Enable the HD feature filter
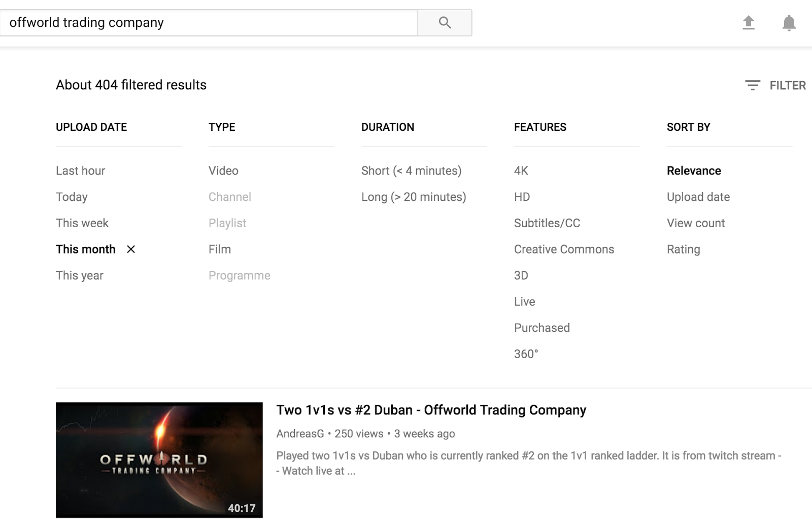 click(x=522, y=197)
